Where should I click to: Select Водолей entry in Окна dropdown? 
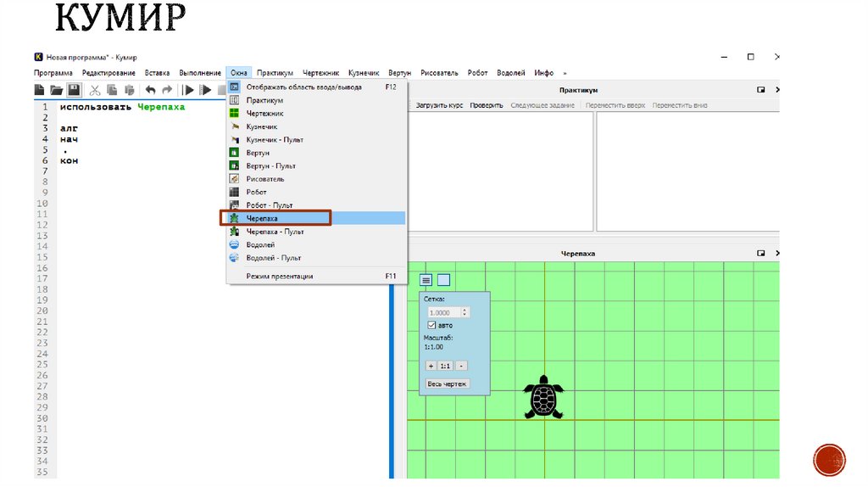pos(316,244)
